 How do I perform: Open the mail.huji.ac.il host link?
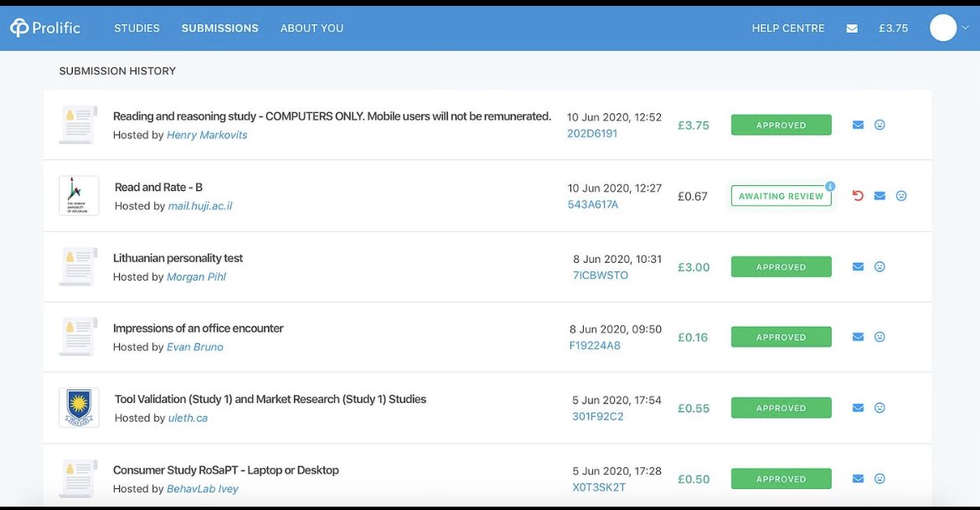pyautogui.click(x=200, y=206)
